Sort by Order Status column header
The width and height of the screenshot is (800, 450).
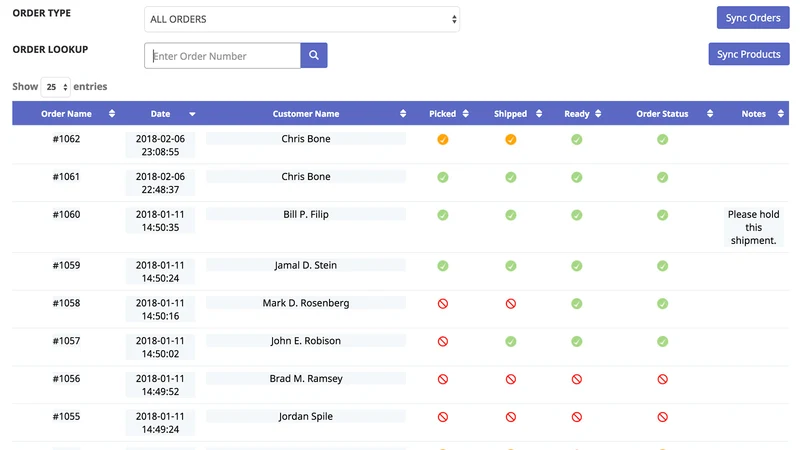[662, 114]
